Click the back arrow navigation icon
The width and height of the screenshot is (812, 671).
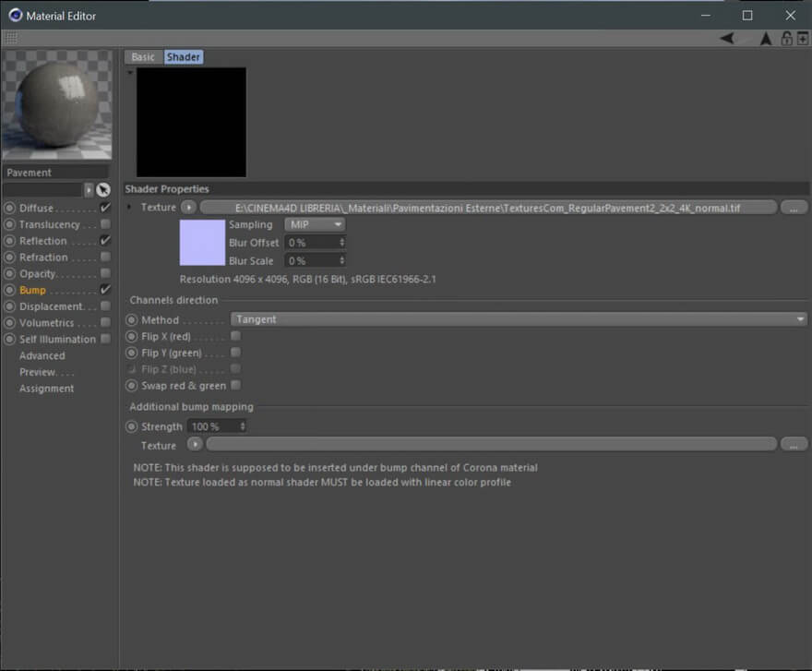click(727, 38)
